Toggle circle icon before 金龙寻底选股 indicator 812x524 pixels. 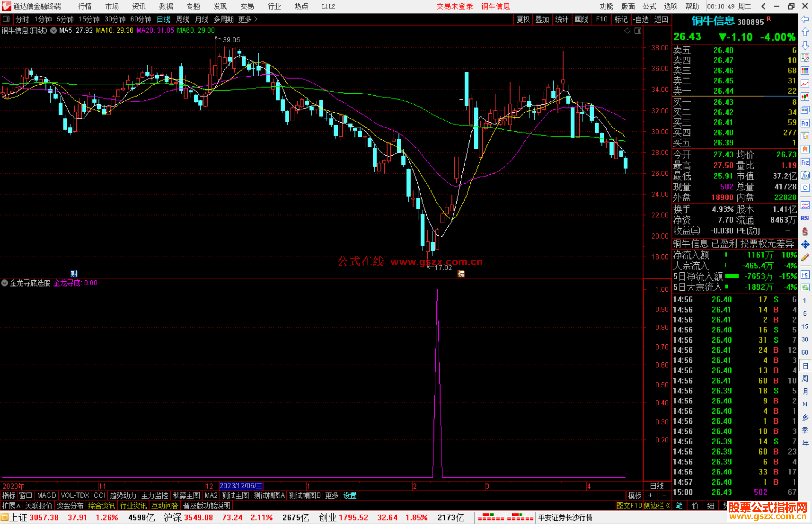click(5, 283)
